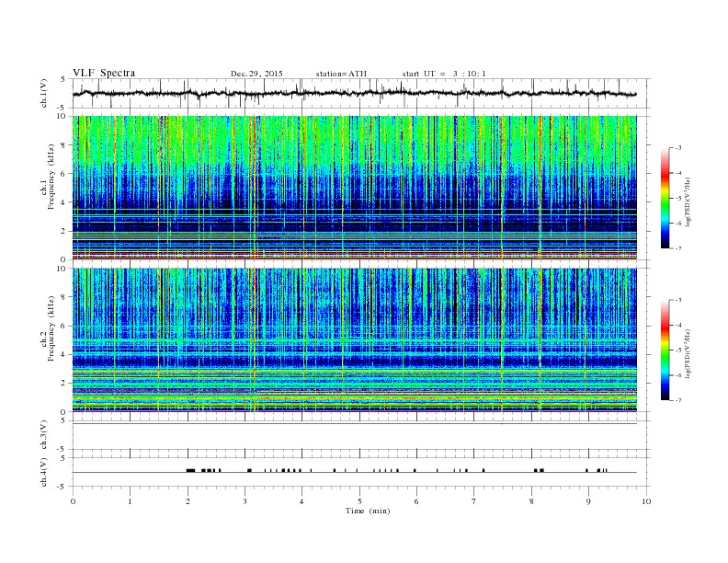This screenshot has width=728, height=563.
Task: Click time axis tick label '2'
Action: coord(188,501)
